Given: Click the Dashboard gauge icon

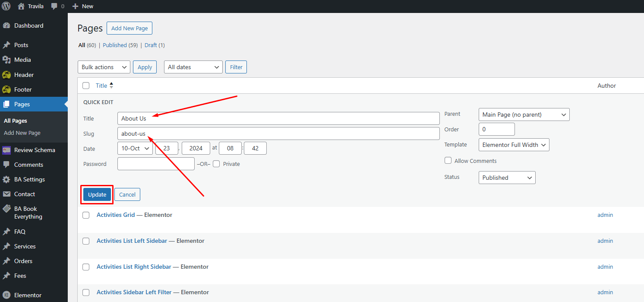Looking at the screenshot, I should (x=6, y=26).
